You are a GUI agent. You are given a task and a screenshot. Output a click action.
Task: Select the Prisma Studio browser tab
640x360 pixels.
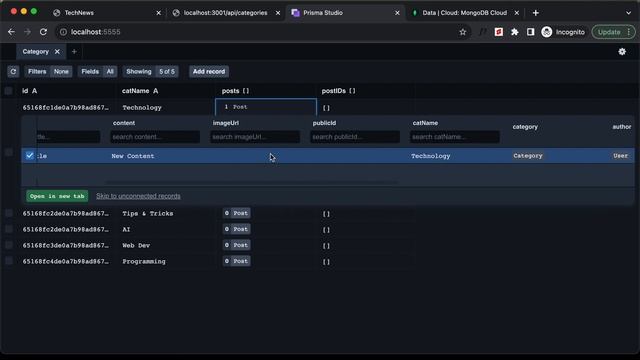tap(345, 13)
